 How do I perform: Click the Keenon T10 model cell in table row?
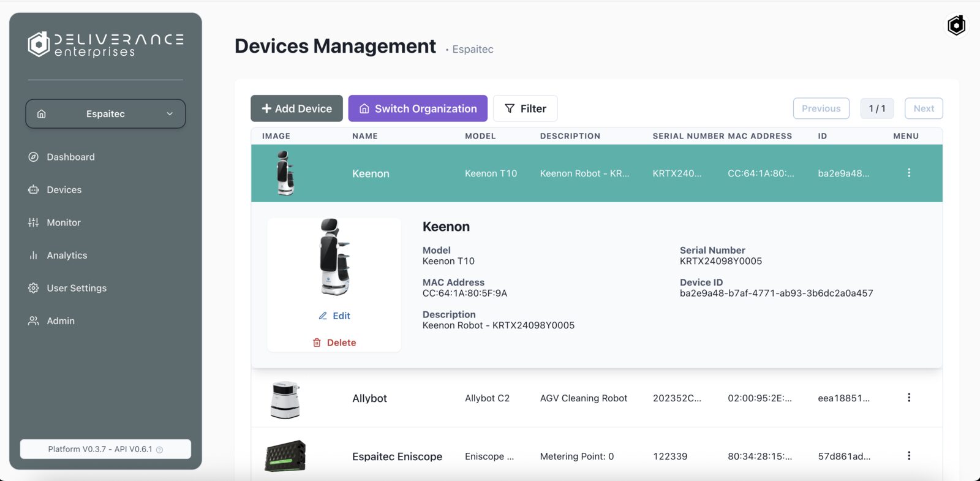pyautogui.click(x=491, y=173)
